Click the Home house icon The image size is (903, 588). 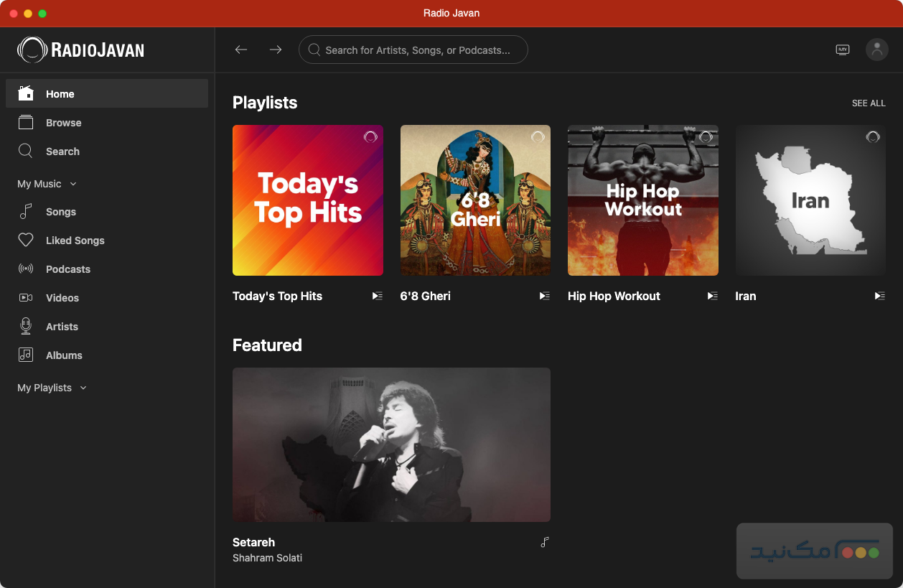coord(26,93)
